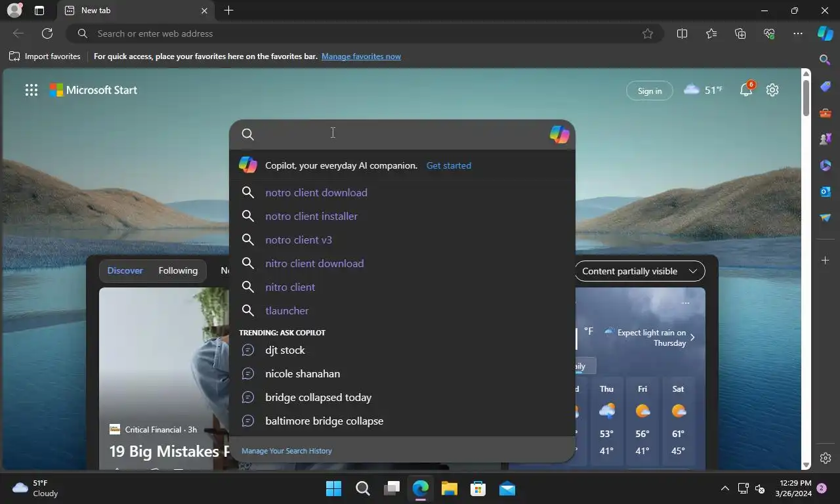840x504 pixels.
Task: Open sidebar Games chess icon
Action: point(826,139)
